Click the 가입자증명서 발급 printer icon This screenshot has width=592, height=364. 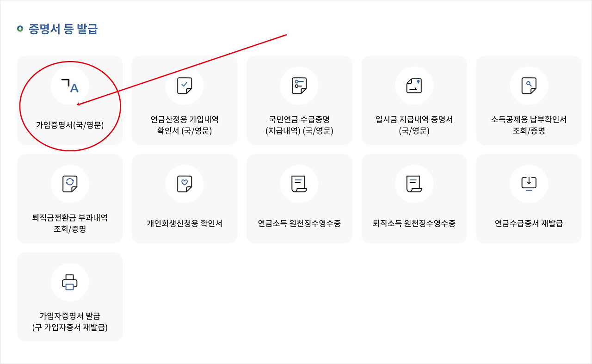click(x=70, y=282)
